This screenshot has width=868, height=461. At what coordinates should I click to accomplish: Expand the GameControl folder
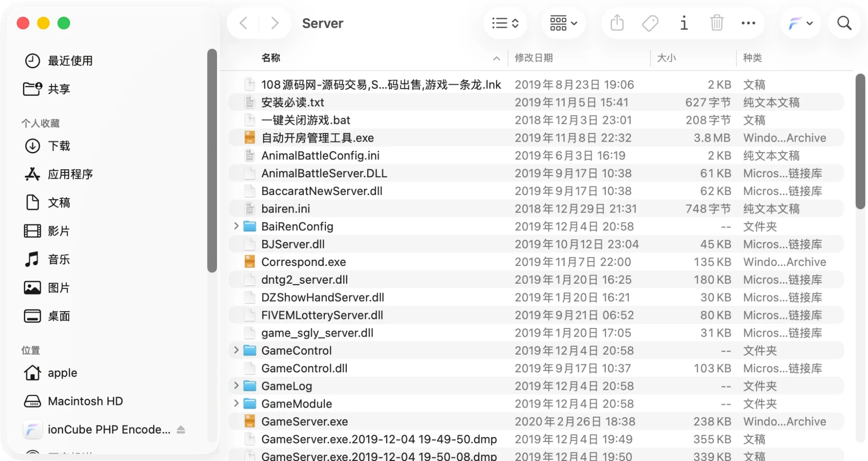pos(236,350)
